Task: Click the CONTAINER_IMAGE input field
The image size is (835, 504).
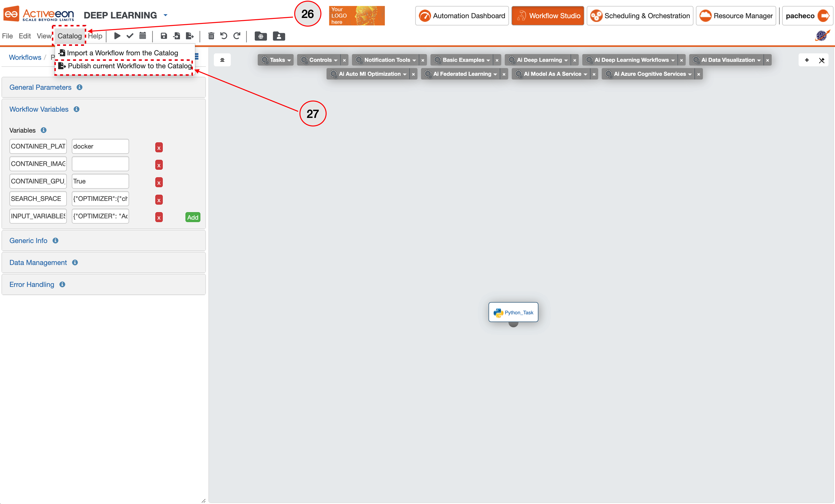Action: click(100, 164)
